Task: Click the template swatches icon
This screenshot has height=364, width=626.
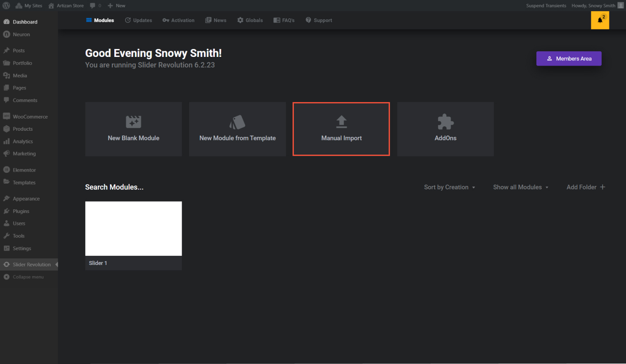Action: [237, 122]
